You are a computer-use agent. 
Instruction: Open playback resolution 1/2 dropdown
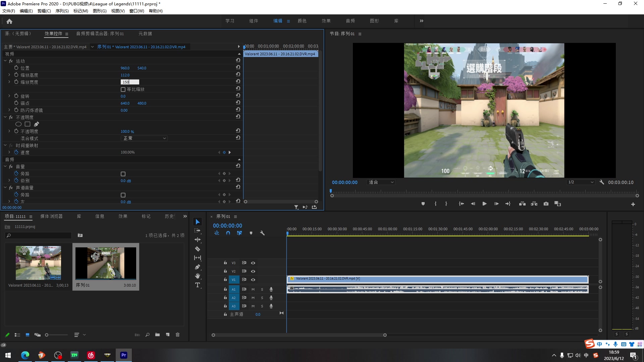(581, 182)
